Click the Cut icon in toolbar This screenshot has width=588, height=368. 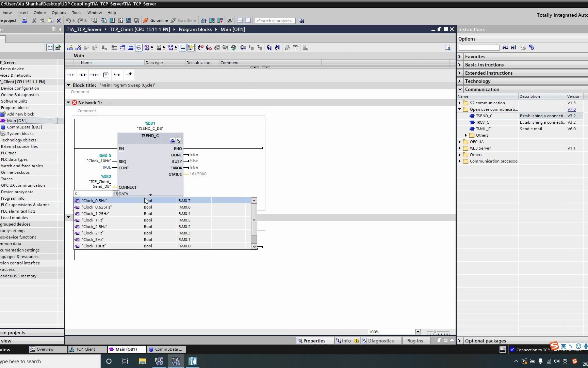(34, 20)
